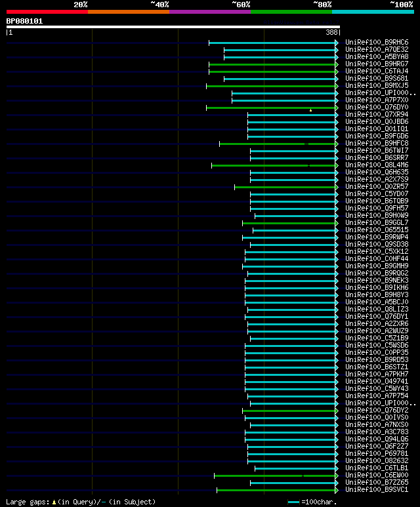Open hit UniRef100_A7NXS0

click(377, 425)
